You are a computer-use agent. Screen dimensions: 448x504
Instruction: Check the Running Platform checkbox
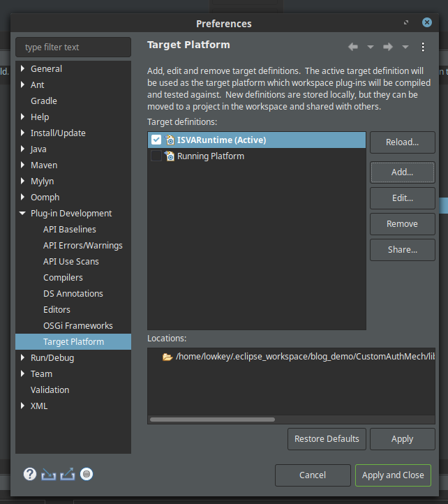[156, 156]
